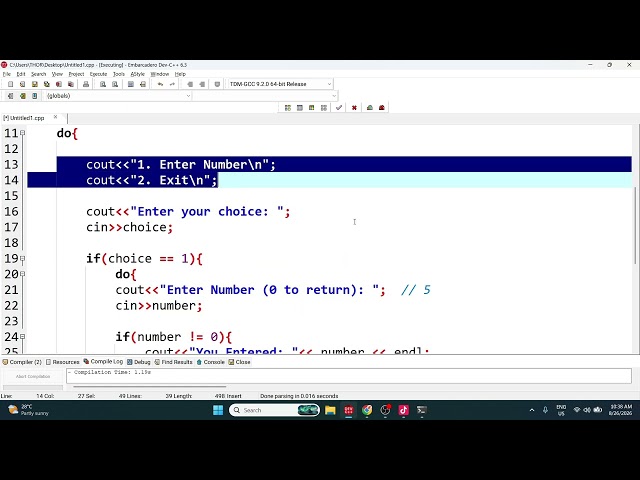Screen dimensions: 640x480
Task: Collapse the inner do block line 20
Action: pos(22,274)
